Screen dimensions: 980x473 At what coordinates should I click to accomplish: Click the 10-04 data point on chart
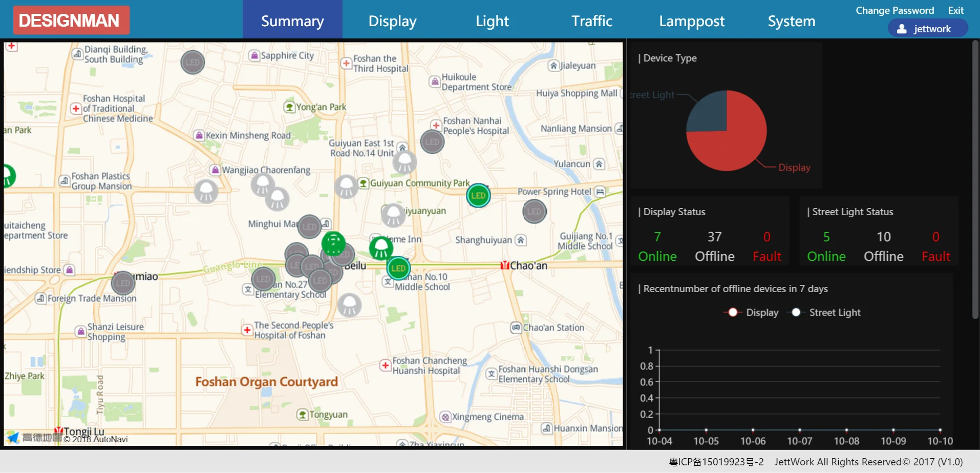pyautogui.click(x=659, y=430)
